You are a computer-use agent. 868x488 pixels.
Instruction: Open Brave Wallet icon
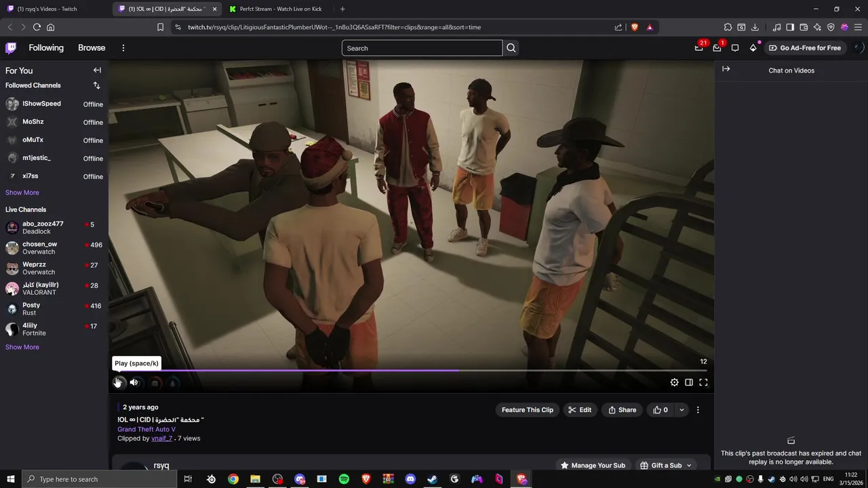coord(804,27)
